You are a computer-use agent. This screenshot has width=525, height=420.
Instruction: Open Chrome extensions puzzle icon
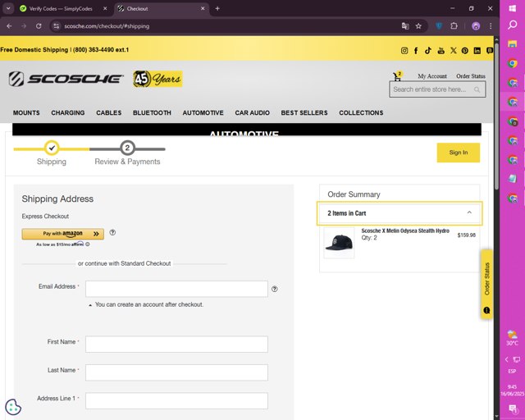[454, 26]
